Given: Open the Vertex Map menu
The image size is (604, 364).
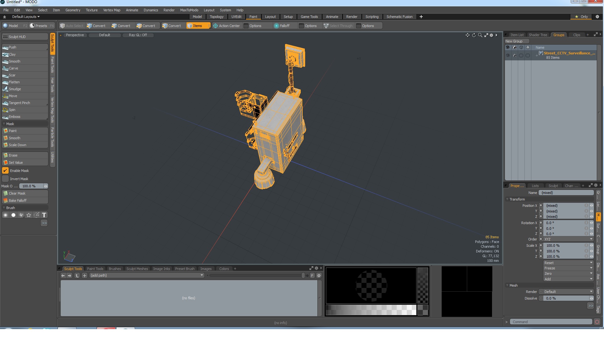Looking at the screenshot, I should (112, 10).
